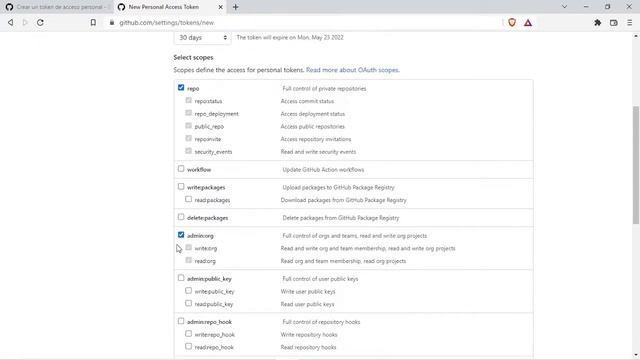The image size is (640, 360).
Task: Click the padlock site info icon
Action: (112, 23)
